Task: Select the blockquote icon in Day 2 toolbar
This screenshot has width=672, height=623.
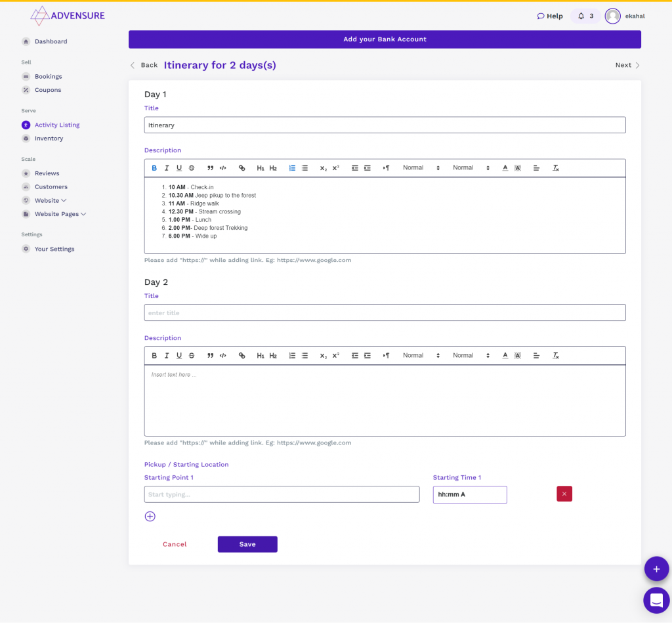Action: pos(210,355)
